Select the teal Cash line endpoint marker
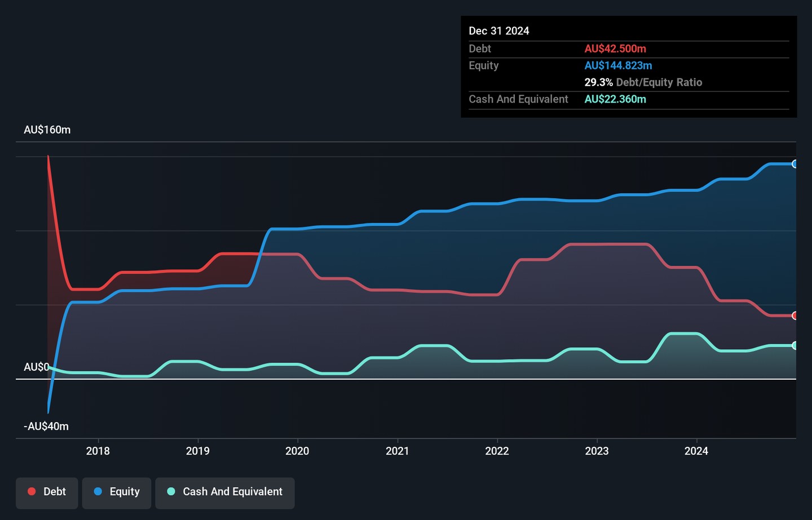The height and width of the screenshot is (520, 812). (795, 345)
